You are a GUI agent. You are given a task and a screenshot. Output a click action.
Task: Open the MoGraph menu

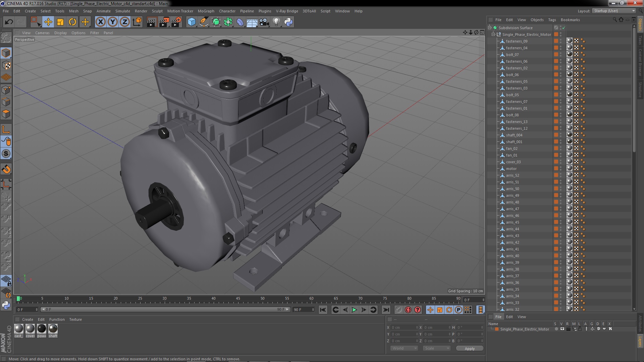click(206, 11)
